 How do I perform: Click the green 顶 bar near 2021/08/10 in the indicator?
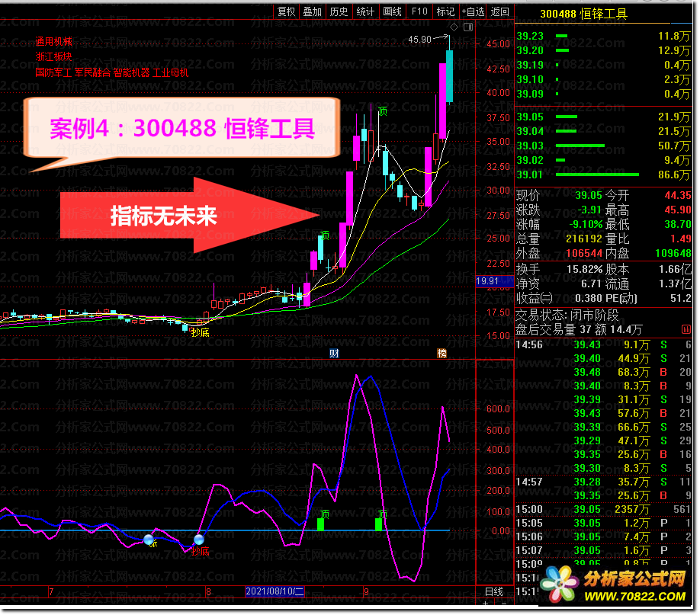(320, 524)
